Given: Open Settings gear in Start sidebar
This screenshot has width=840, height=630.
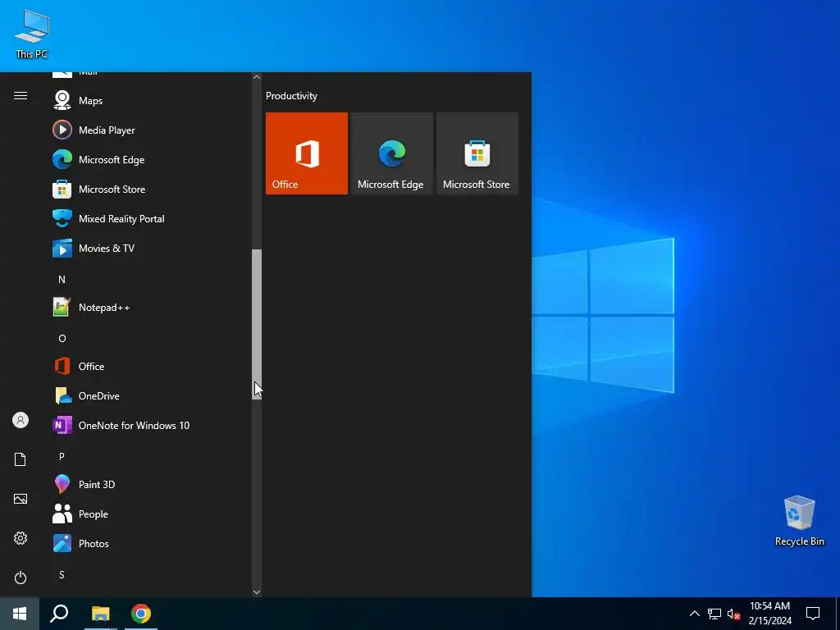Looking at the screenshot, I should click(x=21, y=538).
